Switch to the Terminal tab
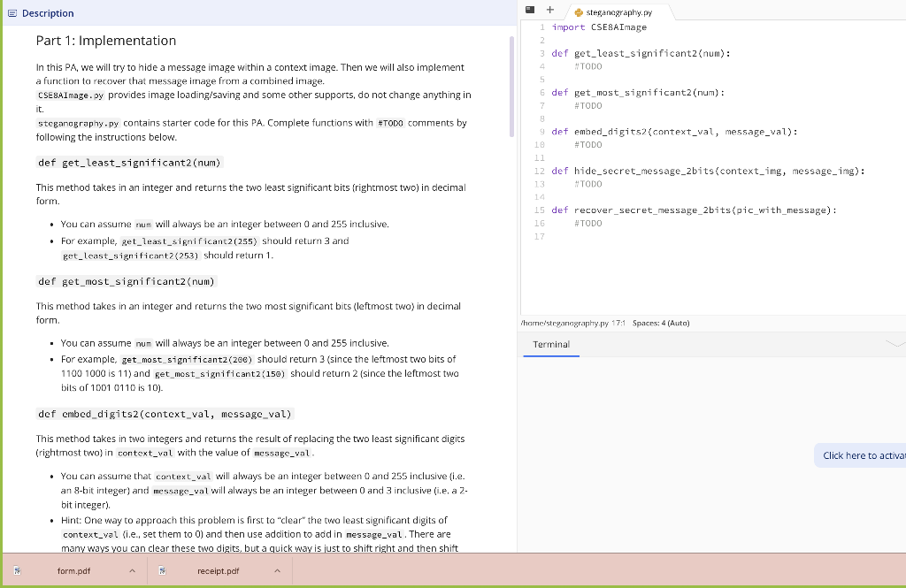 click(x=550, y=345)
